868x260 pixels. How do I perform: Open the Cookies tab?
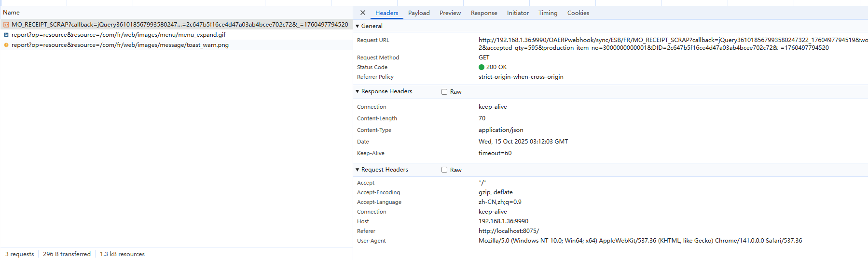coord(578,13)
